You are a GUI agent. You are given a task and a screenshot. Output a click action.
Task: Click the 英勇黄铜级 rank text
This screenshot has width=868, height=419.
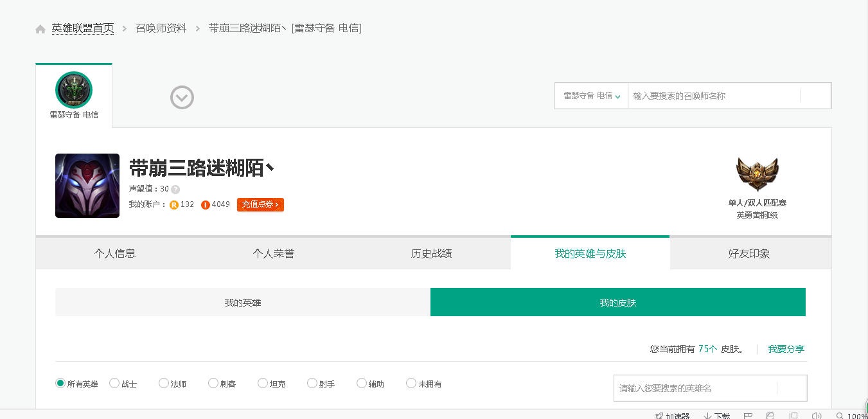757,215
